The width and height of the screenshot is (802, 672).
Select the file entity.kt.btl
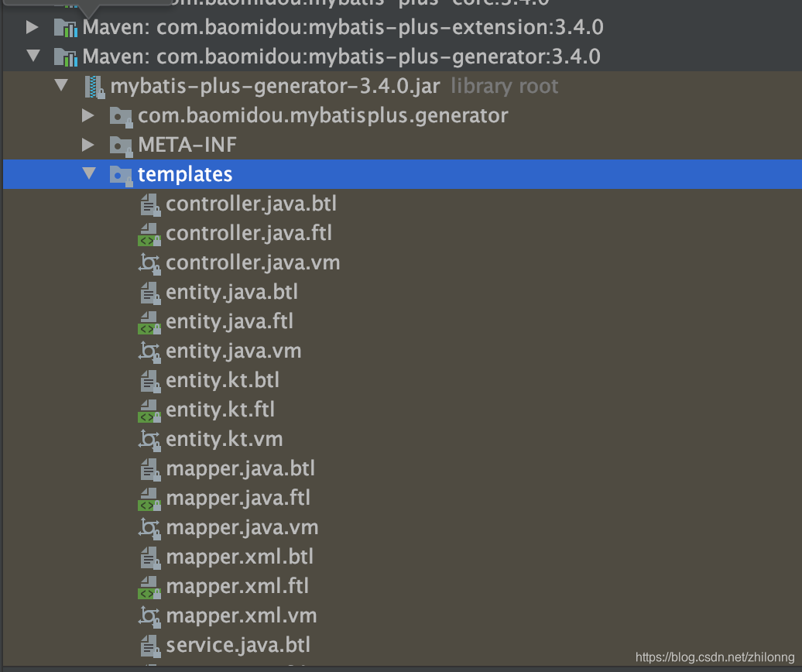point(223,380)
